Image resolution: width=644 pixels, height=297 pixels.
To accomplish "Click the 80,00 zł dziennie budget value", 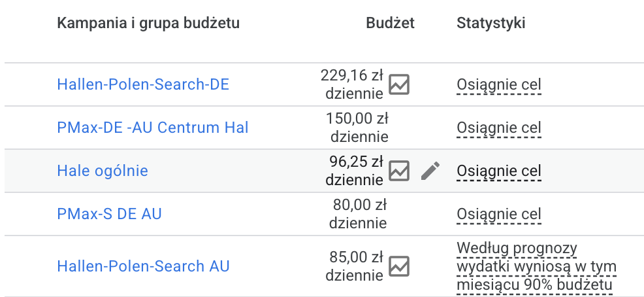I will pos(358,214).
